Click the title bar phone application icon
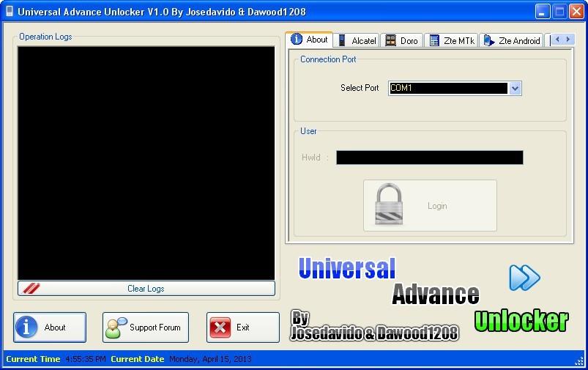 pyautogui.click(x=10, y=12)
